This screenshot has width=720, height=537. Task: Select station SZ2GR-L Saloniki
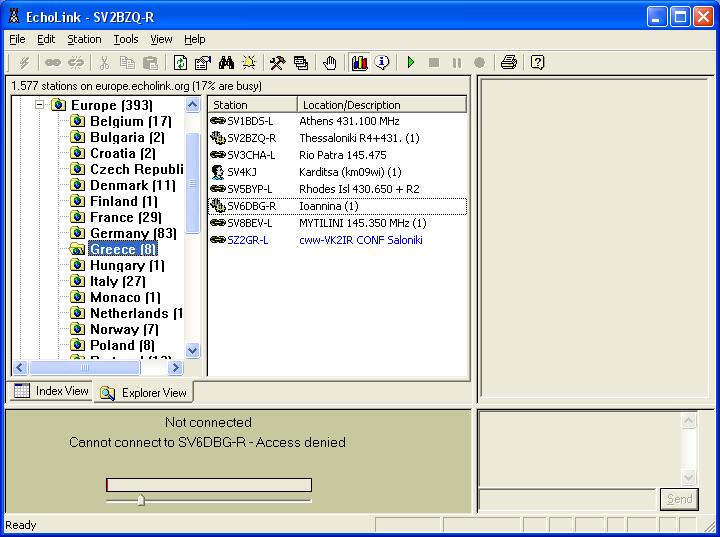[337, 240]
